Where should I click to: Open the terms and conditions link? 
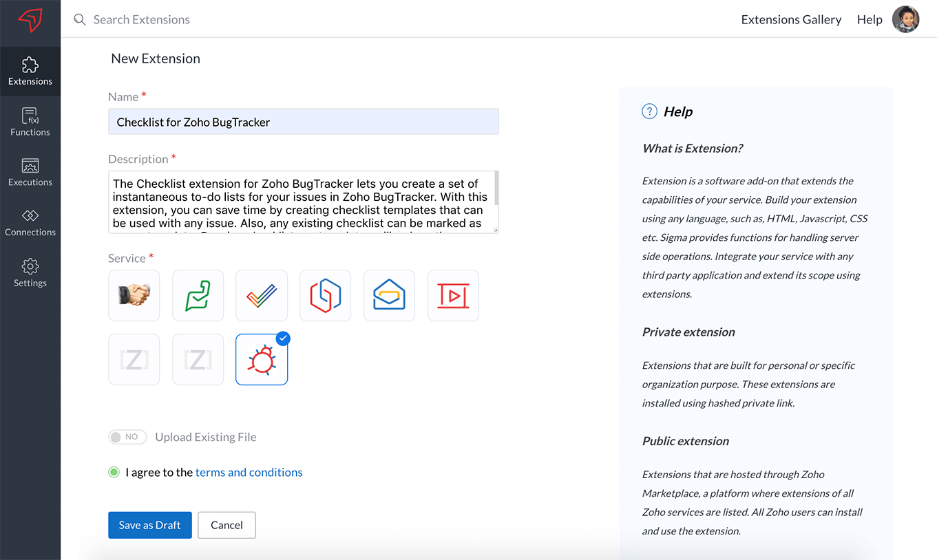[x=249, y=472]
